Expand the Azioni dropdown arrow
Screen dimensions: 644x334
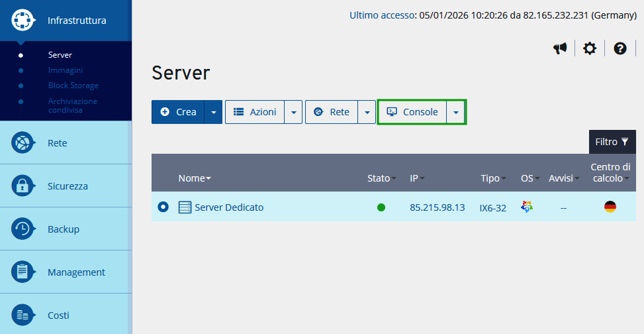coord(294,113)
